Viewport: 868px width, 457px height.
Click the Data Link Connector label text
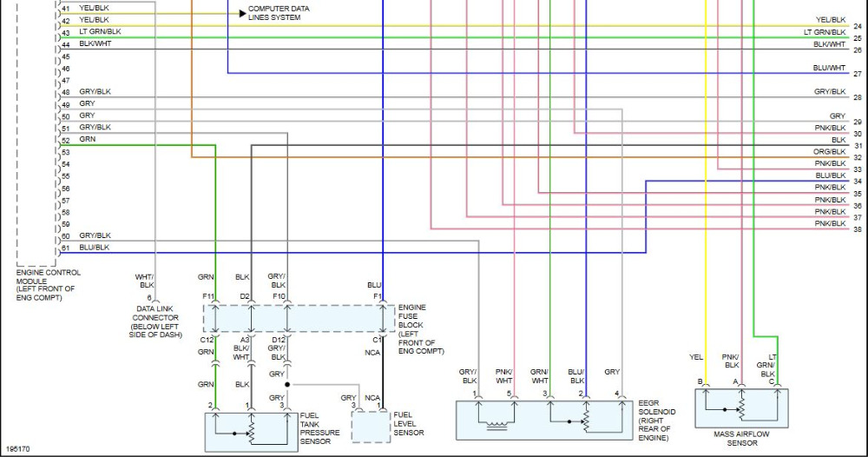point(155,321)
